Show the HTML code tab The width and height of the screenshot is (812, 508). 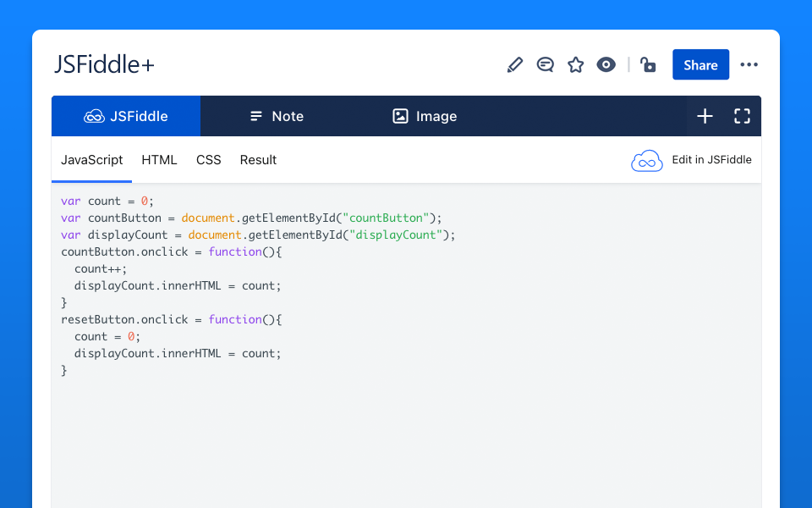(x=159, y=160)
